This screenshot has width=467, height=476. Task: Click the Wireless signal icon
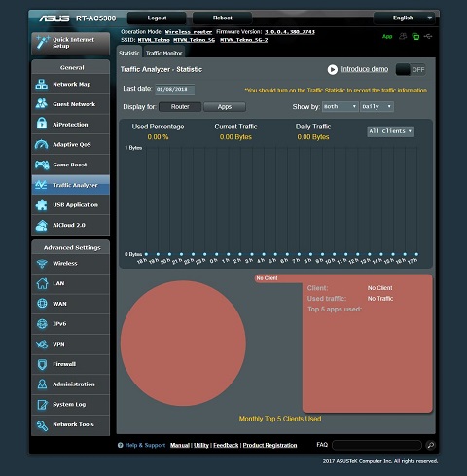pyautogui.click(x=42, y=264)
